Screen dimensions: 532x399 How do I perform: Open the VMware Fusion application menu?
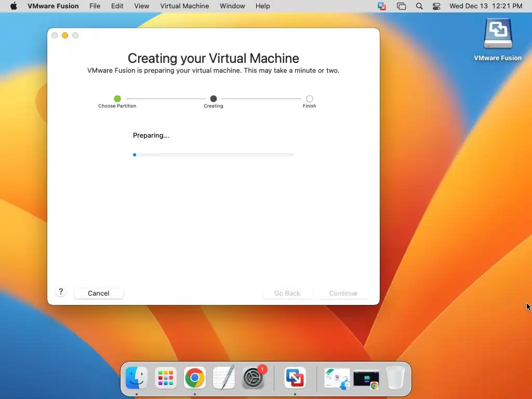pyautogui.click(x=53, y=6)
